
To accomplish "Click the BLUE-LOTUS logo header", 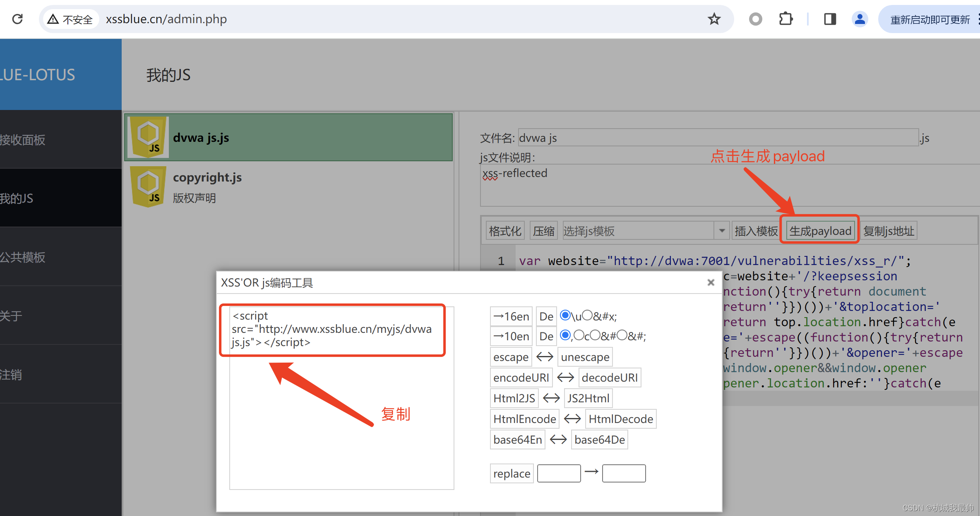I will click(x=60, y=74).
